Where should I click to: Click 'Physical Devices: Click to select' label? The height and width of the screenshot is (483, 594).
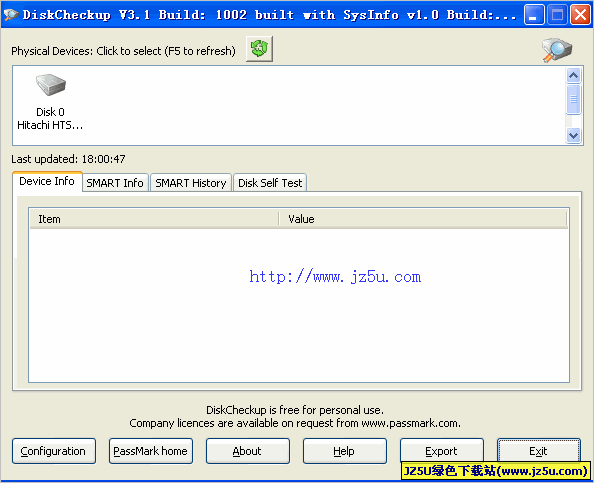coord(123,51)
